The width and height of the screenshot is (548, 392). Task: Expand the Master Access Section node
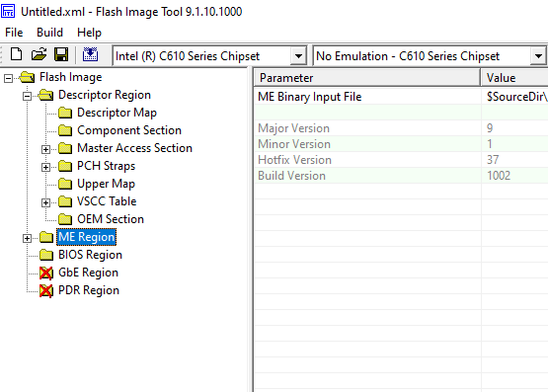[45, 149]
